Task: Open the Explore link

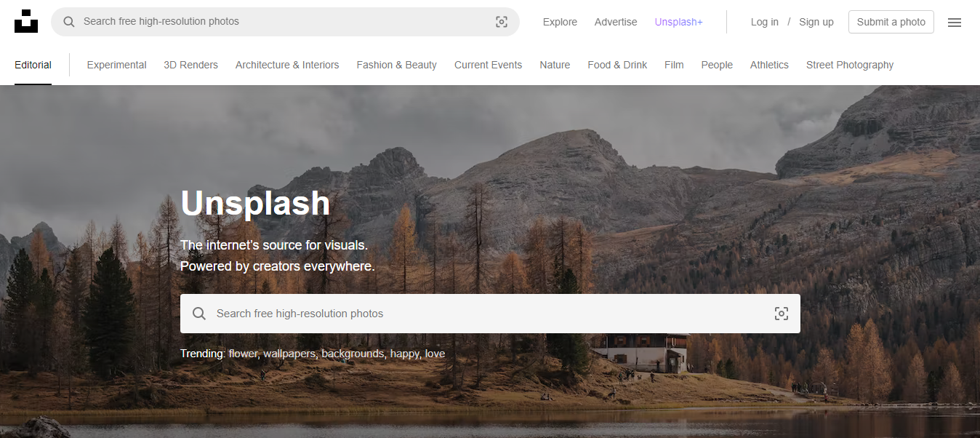Action: [x=560, y=22]
